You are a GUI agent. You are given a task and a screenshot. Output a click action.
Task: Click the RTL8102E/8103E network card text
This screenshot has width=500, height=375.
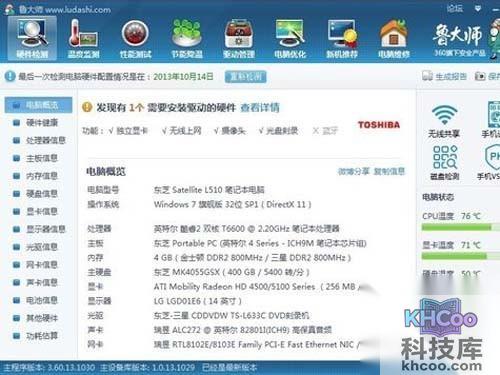(x=257, y=345)
